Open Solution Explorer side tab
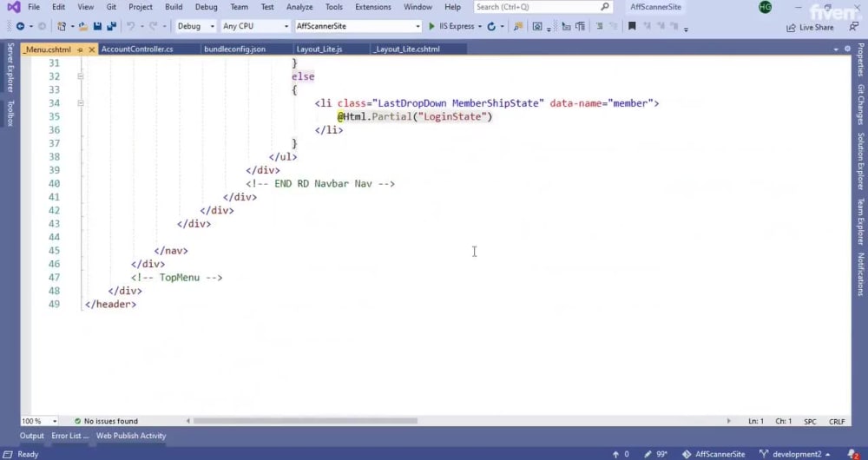Image resolution: width=868 pixels, height=460 pixels. (861, 161)
